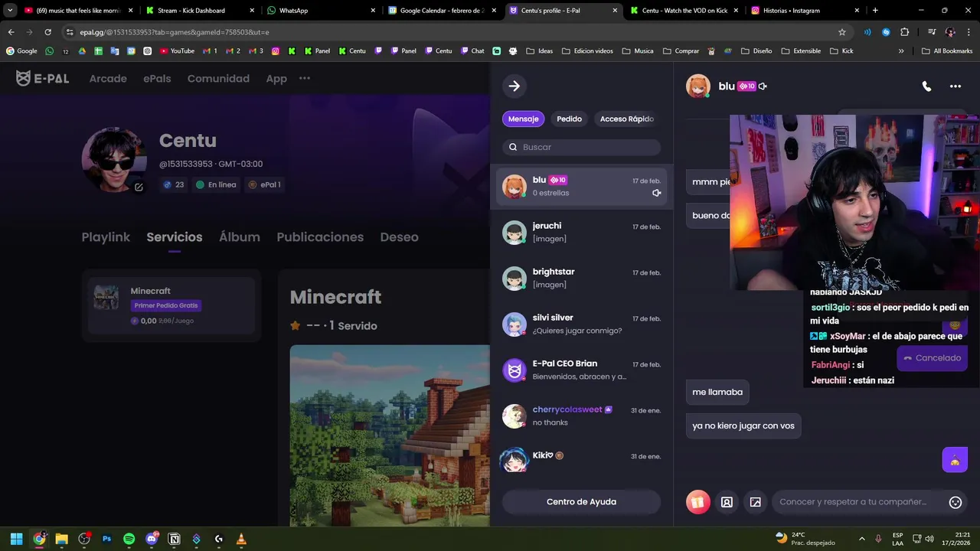Screen dimensions: 980x551
Task: Open Discord from the taskbar
Action: tap(152, 539)
